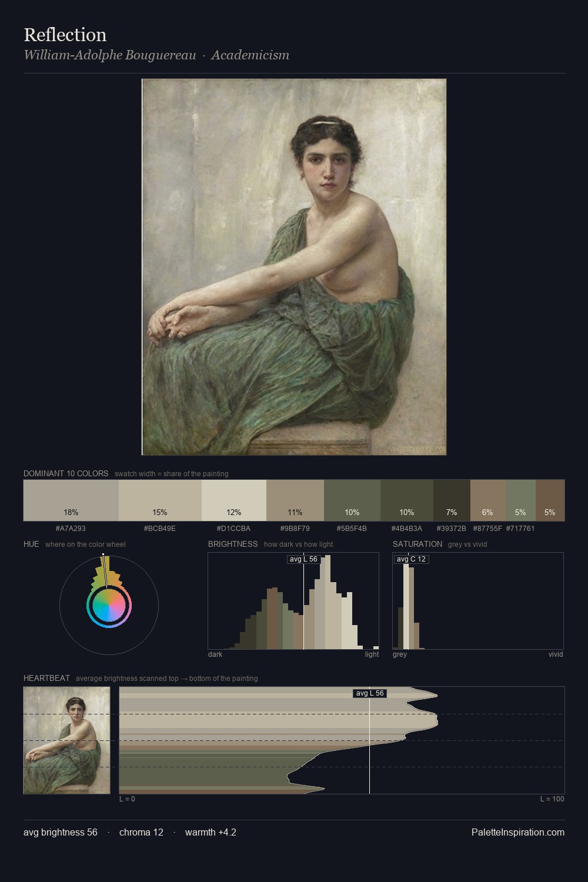Screen dimensions: 588x882
Task: Choose the sage swatch above #717761
Action: point(520,500)
